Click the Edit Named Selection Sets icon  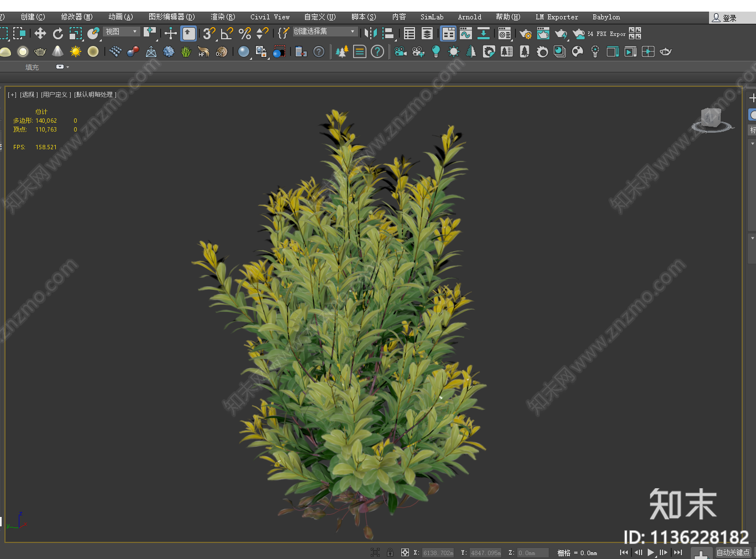click(x=283, y=34)
